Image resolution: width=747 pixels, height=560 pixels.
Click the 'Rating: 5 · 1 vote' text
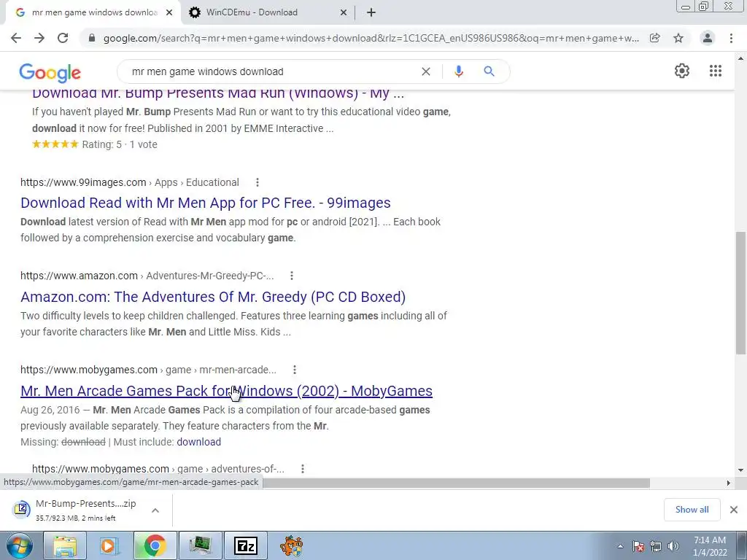coord(120,144)
